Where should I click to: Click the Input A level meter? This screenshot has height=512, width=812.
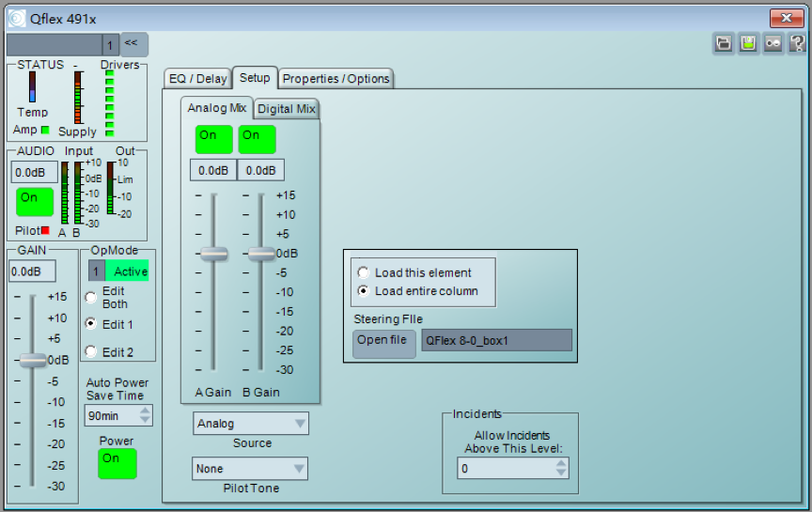coord(65,193)
